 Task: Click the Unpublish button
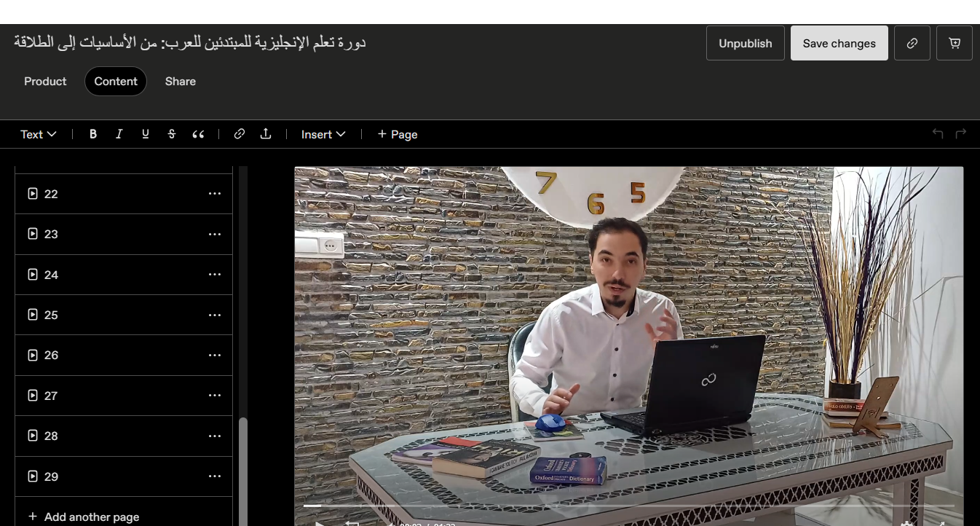(746, 43)
